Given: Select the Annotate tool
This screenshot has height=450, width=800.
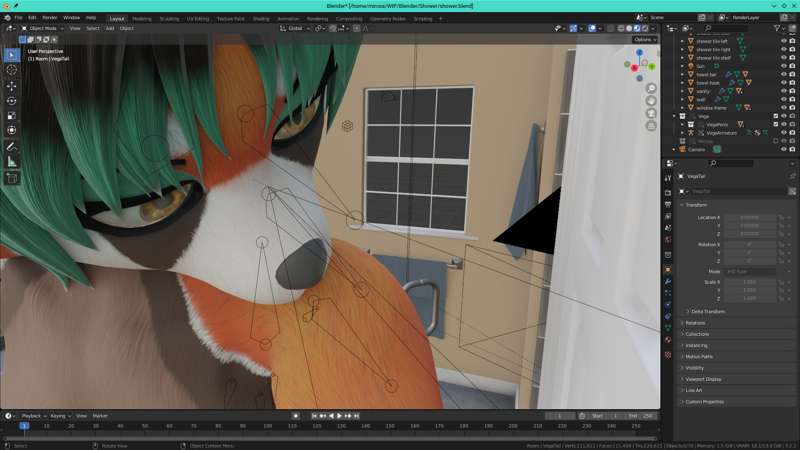Looking at the screenshot, I should tap(12, 147).
